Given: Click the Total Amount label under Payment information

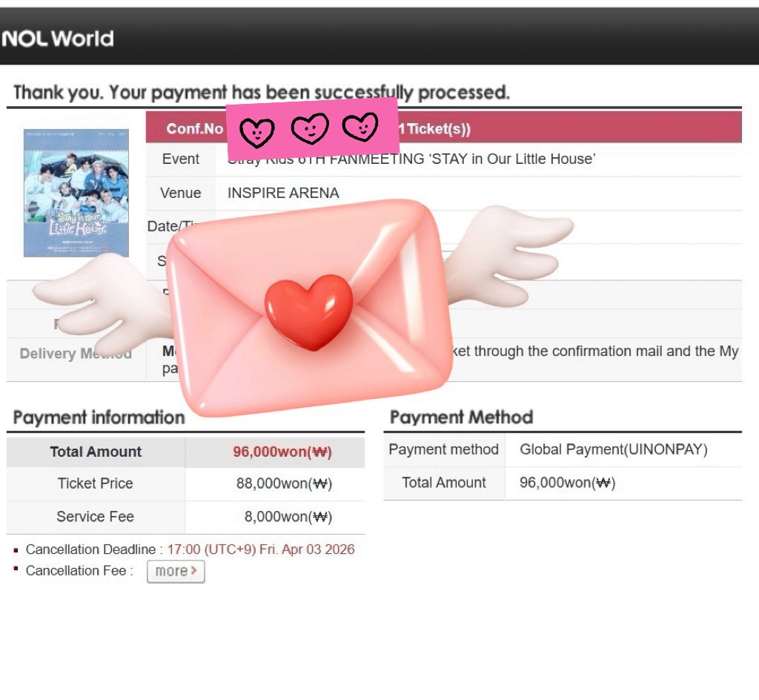Looking at the screenshot, I should pos(96,452).
